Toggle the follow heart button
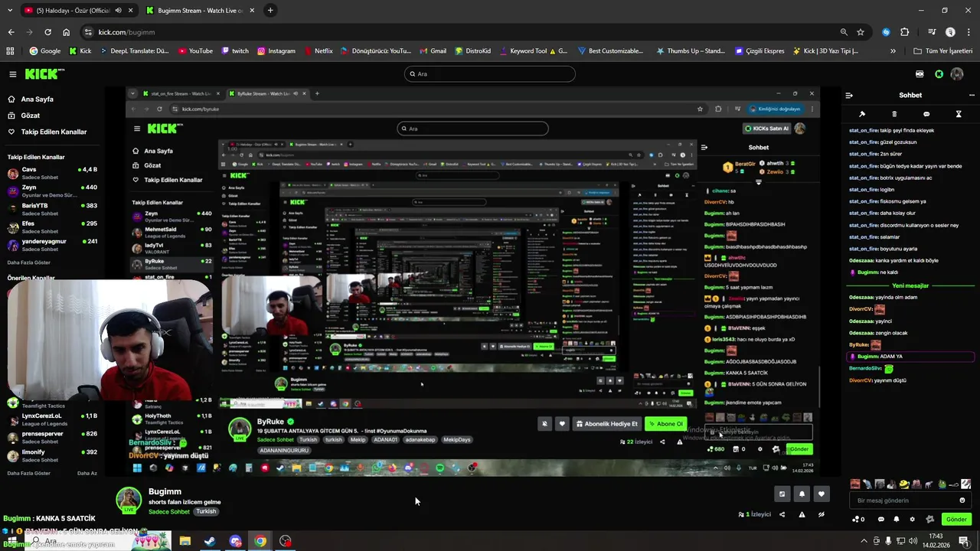The height and width of the screenshot is (551, 980). (822, 494)
